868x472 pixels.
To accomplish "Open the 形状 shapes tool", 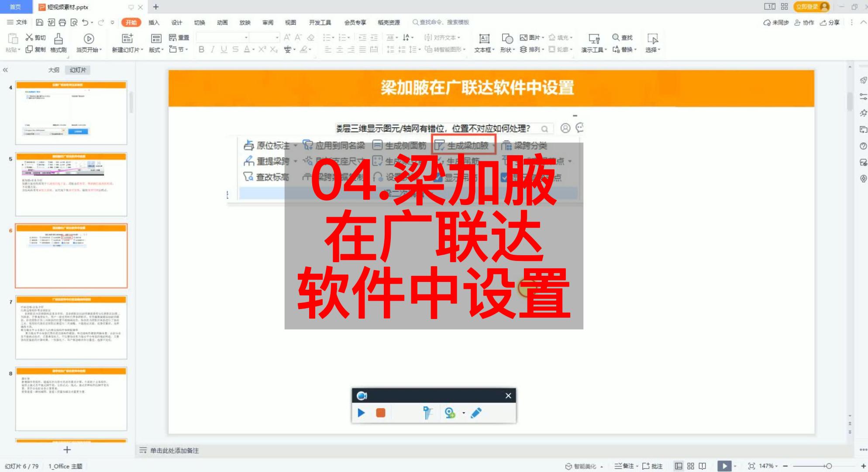I will pyautogui.click(x=507, y=43).
